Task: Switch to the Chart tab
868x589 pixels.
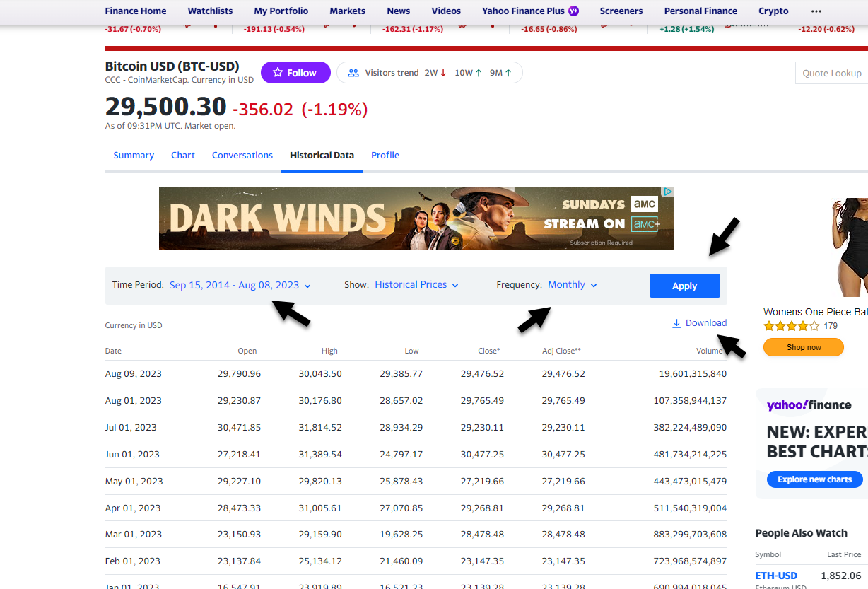Action: click(183, 156)
